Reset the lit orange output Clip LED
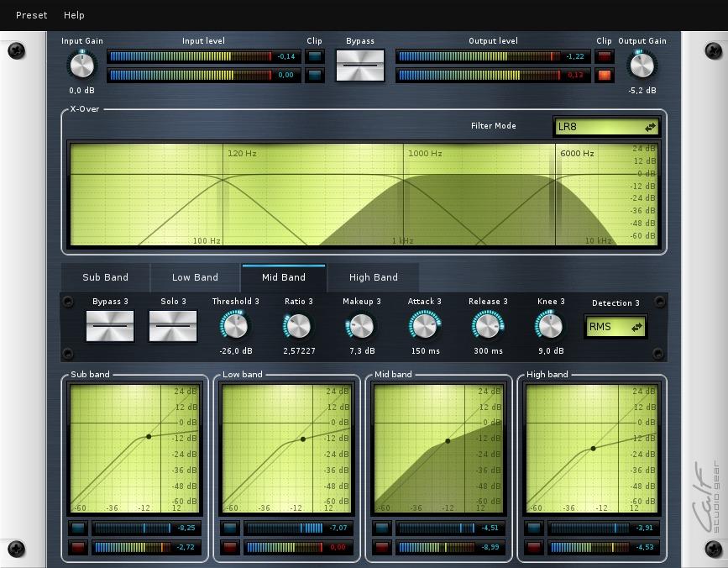Image resolution: width=728 pixels, height=568 pixels. 604,76
